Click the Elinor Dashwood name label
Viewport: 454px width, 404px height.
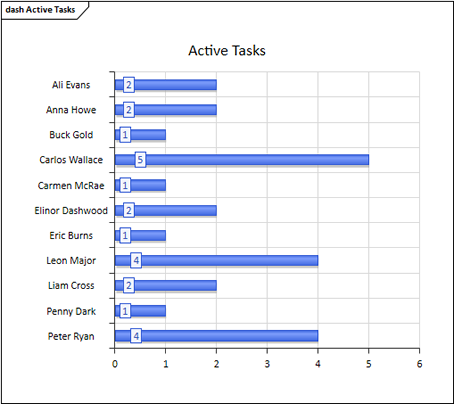[x=71, y=211]
